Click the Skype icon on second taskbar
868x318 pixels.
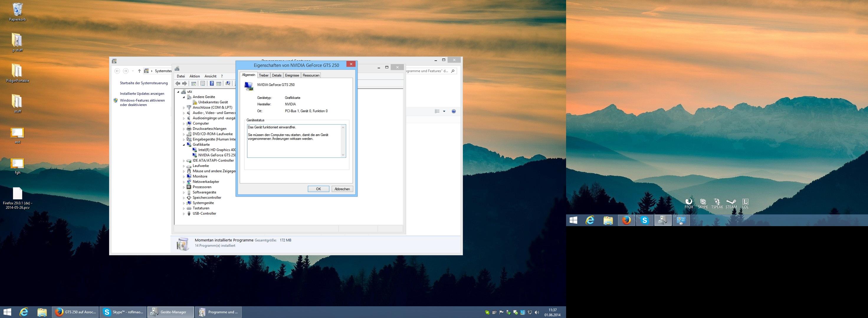click(644, 221)
